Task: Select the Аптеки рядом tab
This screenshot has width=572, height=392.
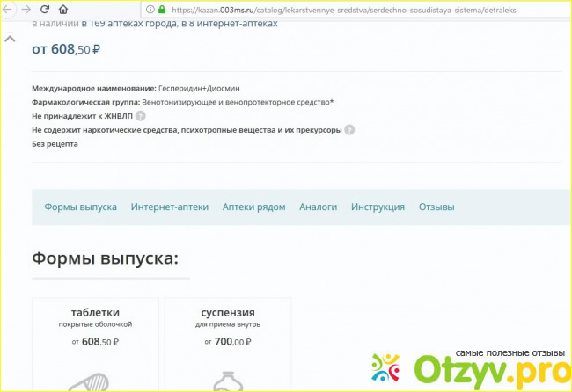Action: (253, 207)
